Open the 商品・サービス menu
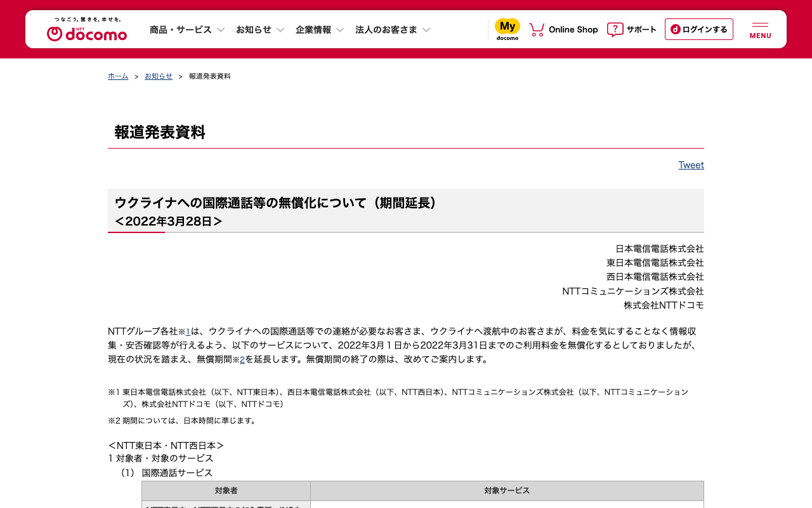Screen dimensions: 812x508 coord(181,30)
